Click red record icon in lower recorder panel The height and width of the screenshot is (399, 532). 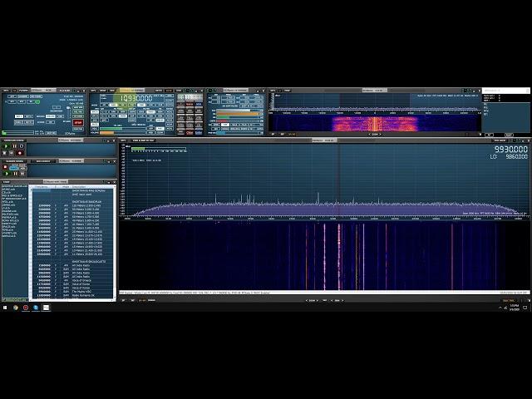coord(5,167)
